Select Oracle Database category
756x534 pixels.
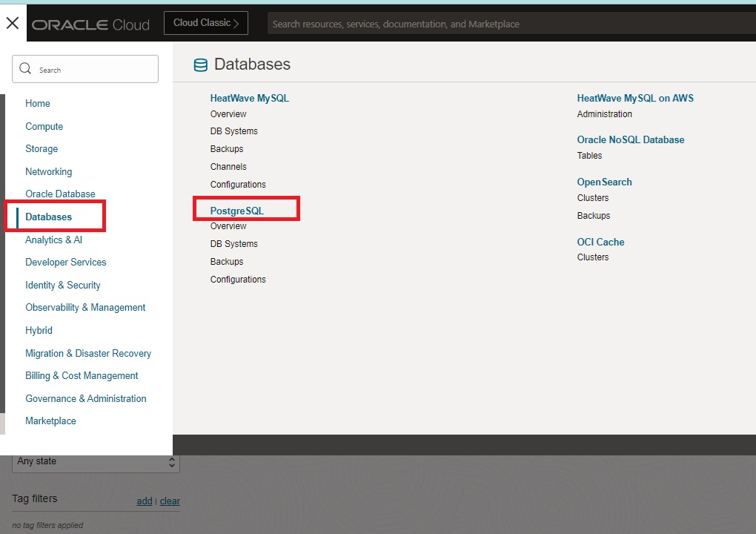(x=60, y=194)
